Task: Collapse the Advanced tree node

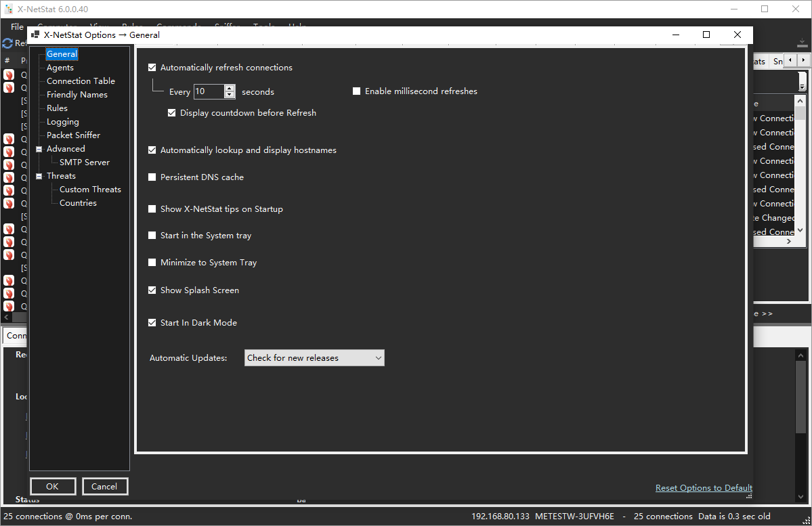Action: 39,149
